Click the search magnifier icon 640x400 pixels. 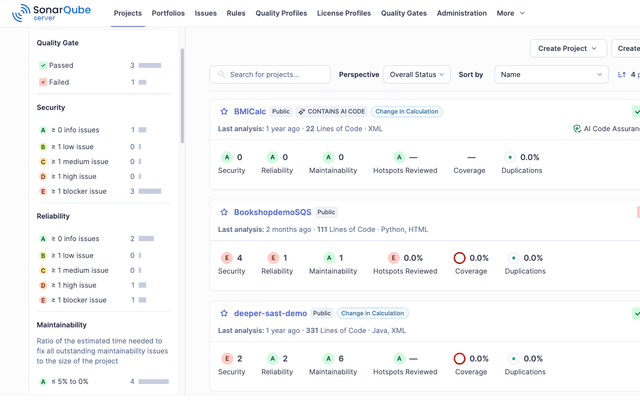[x=221, y=74]
